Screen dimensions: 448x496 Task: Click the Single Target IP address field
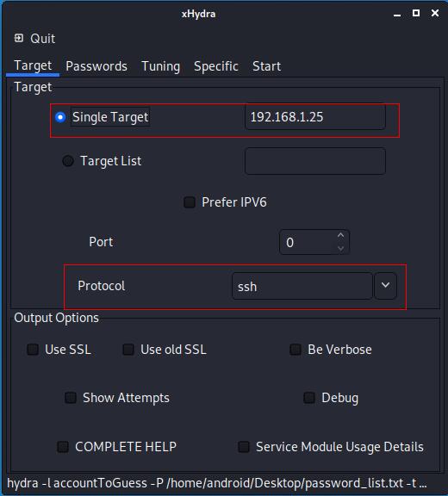pyautogui.click(x=315, y=117)
